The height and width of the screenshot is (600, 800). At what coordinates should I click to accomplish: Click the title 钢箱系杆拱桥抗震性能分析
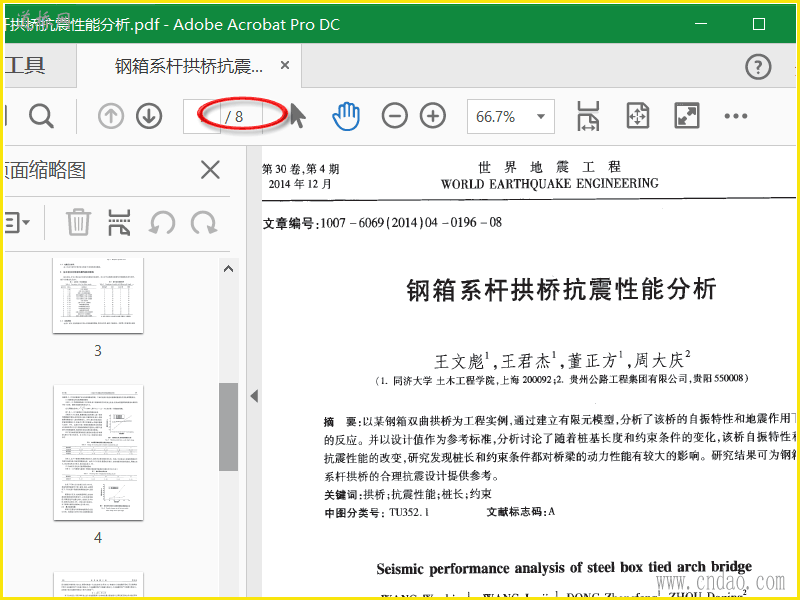[x=562, y=290]
